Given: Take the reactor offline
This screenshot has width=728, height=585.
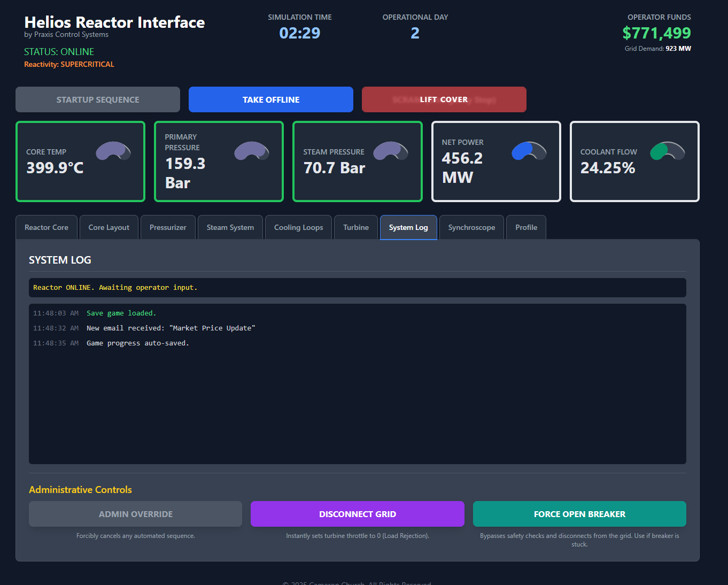Looking at the screenshot, I should (271, 99).
